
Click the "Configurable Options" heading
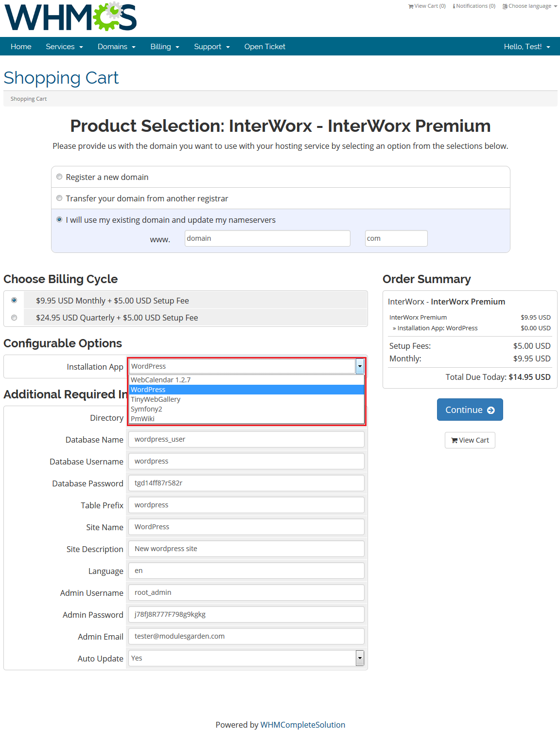click(x=63, y=343)
